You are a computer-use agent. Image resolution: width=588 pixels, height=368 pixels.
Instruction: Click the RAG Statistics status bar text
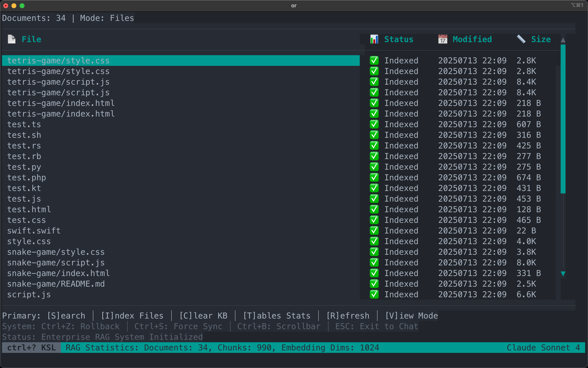point(222,348)
